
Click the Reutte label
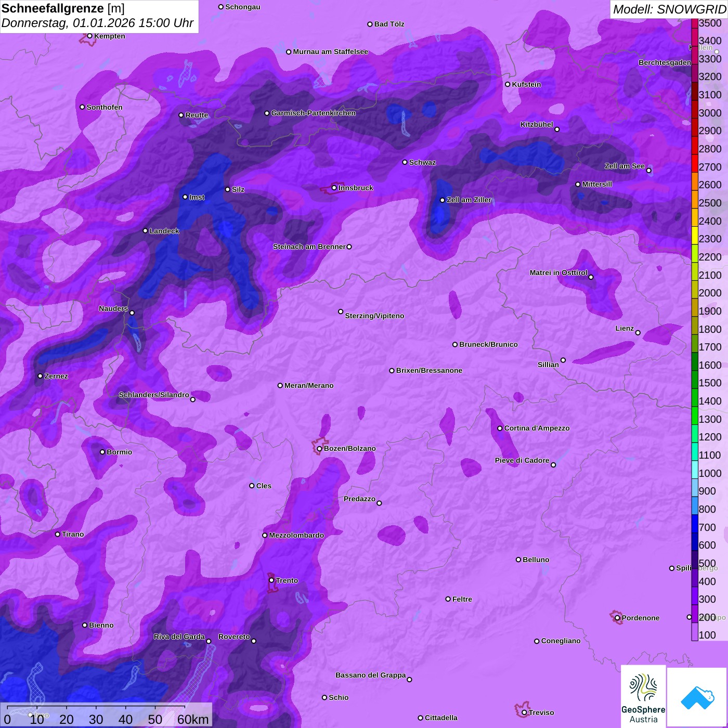coord(197,115)
